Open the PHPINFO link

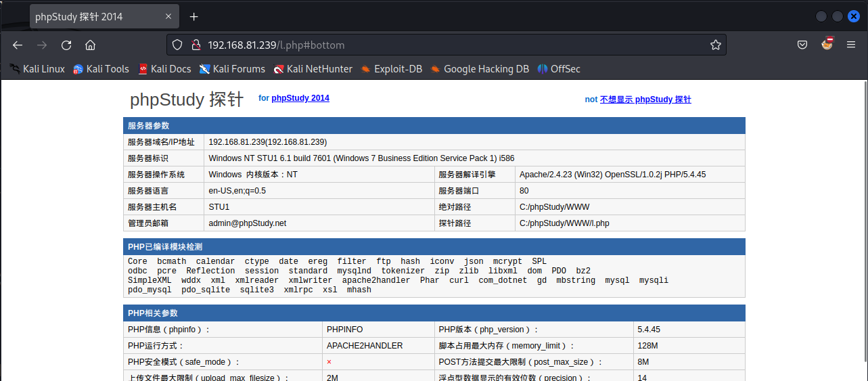tap(344, 330)
